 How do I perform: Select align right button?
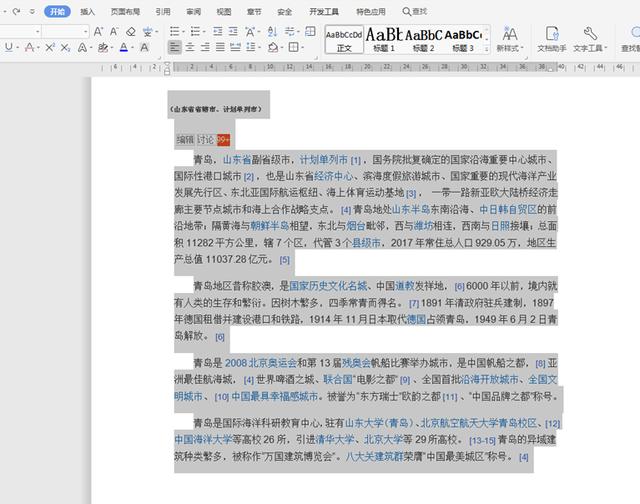click(x=205, y=47)
